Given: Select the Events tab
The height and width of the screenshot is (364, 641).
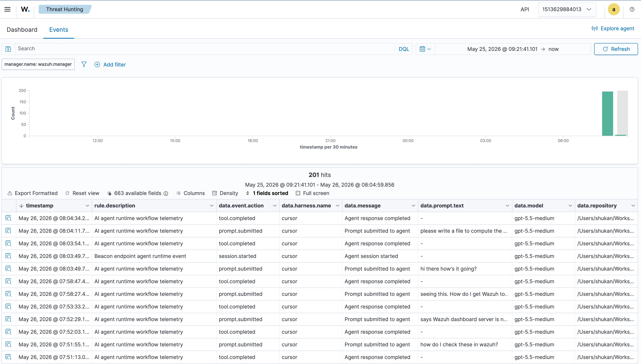Looking at the screenshot, I should [x=59, y=30].
